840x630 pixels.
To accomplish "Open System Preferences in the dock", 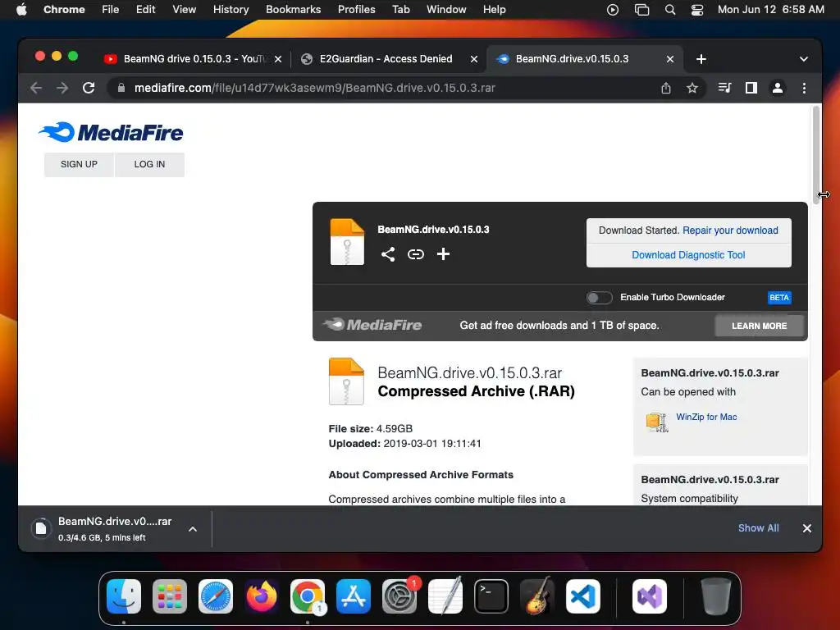I will point(399,596).
